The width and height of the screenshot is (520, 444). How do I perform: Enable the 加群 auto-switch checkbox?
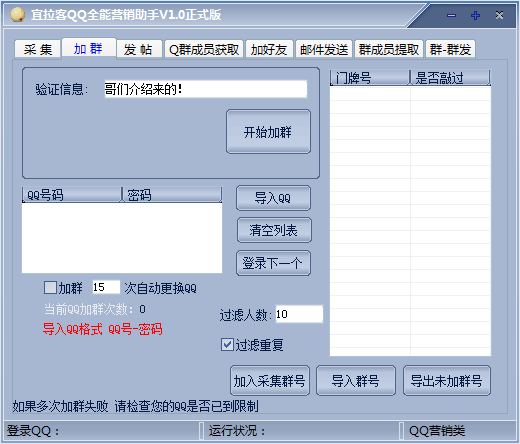(50, 287)
